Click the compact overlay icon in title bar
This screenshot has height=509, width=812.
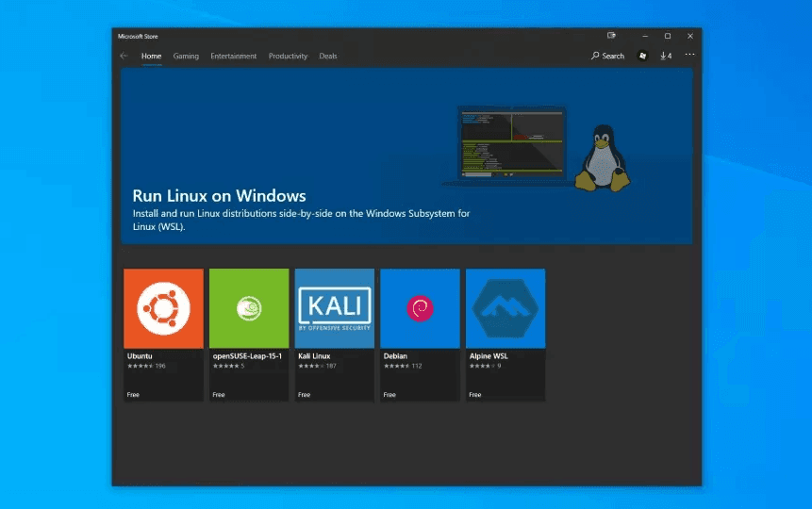point(611,36)
